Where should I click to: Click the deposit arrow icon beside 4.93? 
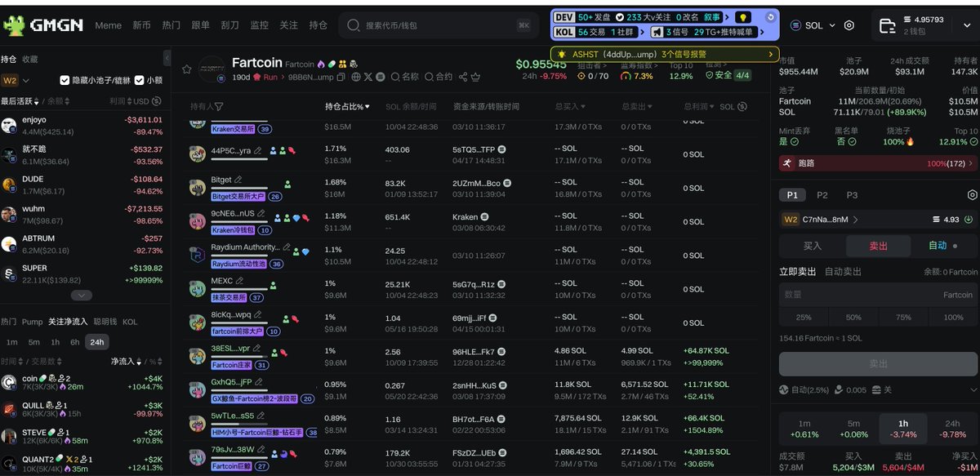pos(969,219)
